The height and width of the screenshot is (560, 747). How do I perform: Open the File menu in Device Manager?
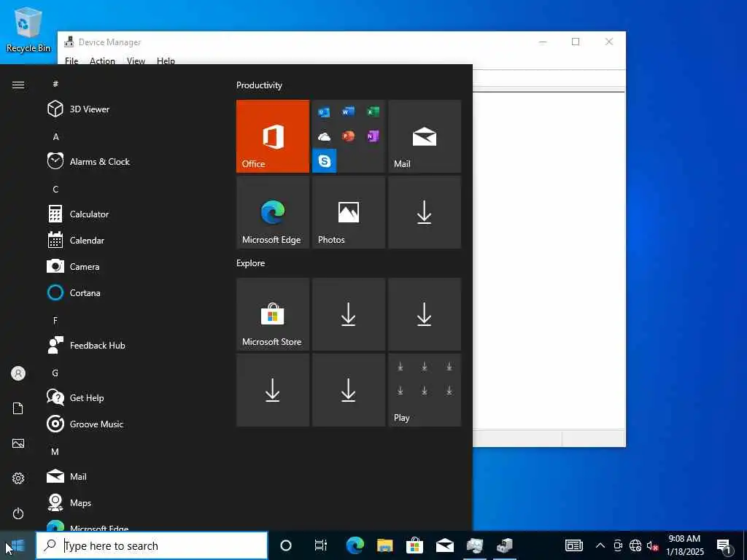click(x=71, y=61)
